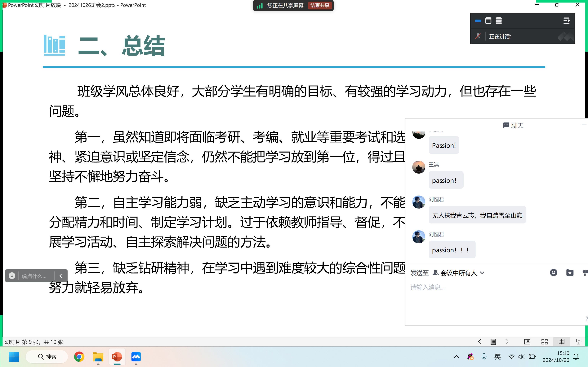Go to next slide using status bar arrow

pos(507,342)
